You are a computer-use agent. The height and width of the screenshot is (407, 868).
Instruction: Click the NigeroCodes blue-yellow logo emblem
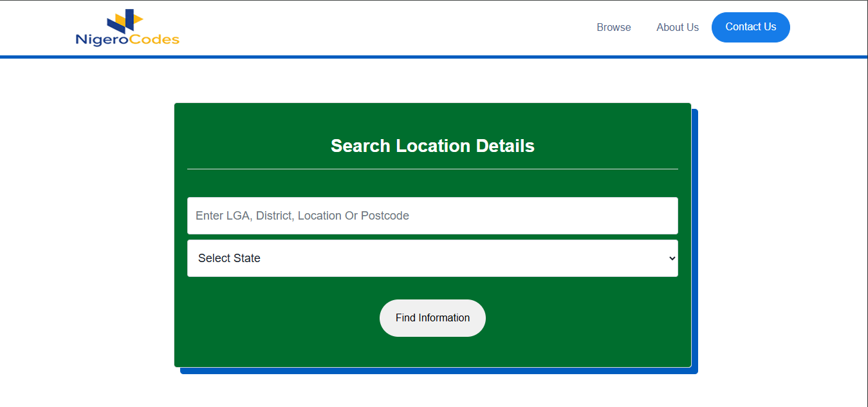click(125, 21)
